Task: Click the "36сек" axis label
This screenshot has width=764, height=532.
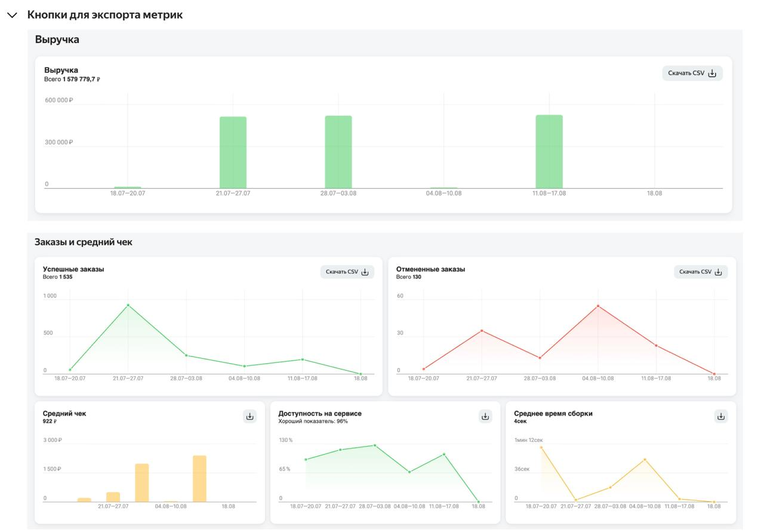Action: coord(522,469)
